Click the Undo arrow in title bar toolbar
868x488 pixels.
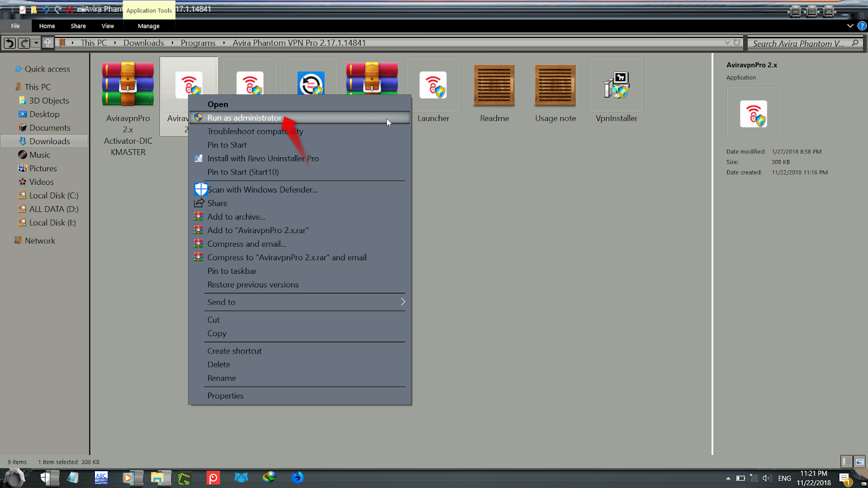46,10
